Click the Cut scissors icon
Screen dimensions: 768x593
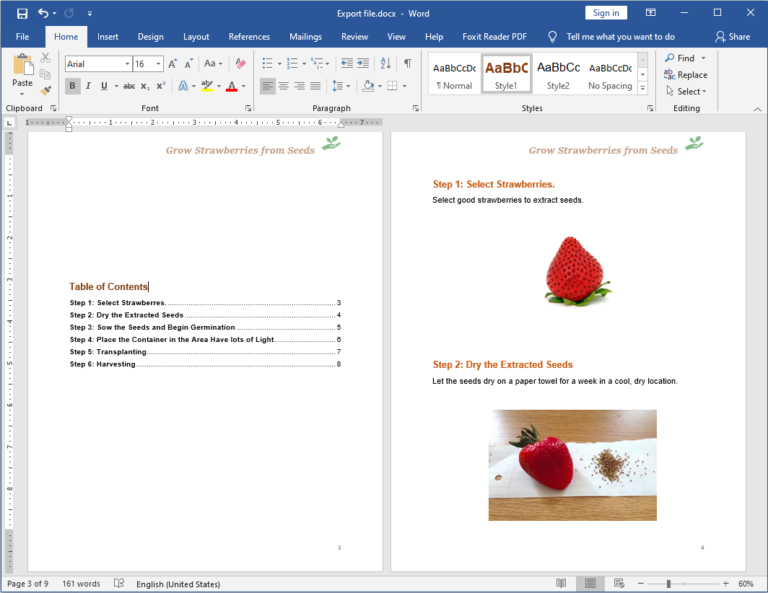tap(46, 58)
